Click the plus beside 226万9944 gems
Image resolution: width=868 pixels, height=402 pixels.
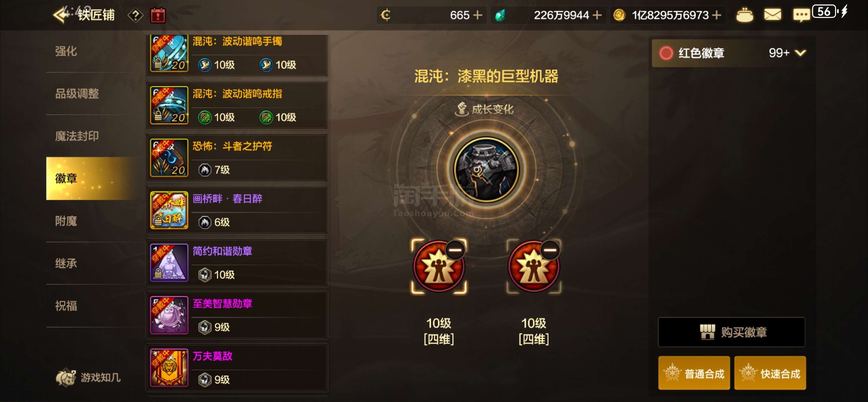point(597,15)
